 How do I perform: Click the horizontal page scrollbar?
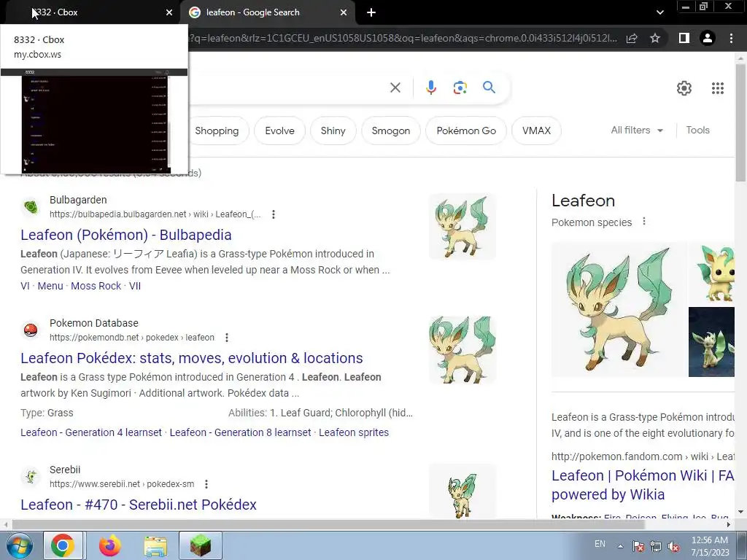328,524
